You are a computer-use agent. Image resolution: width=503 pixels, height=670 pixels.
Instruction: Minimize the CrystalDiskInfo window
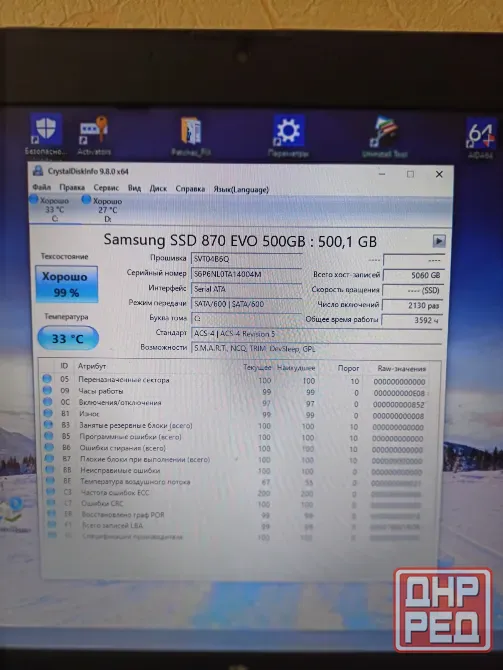point(382,174)
